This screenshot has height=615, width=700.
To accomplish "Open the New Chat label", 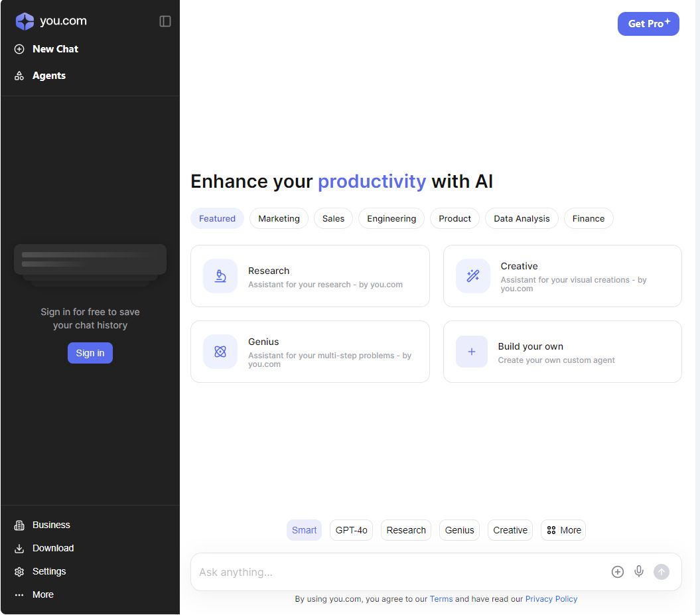I will coord(55,49).
